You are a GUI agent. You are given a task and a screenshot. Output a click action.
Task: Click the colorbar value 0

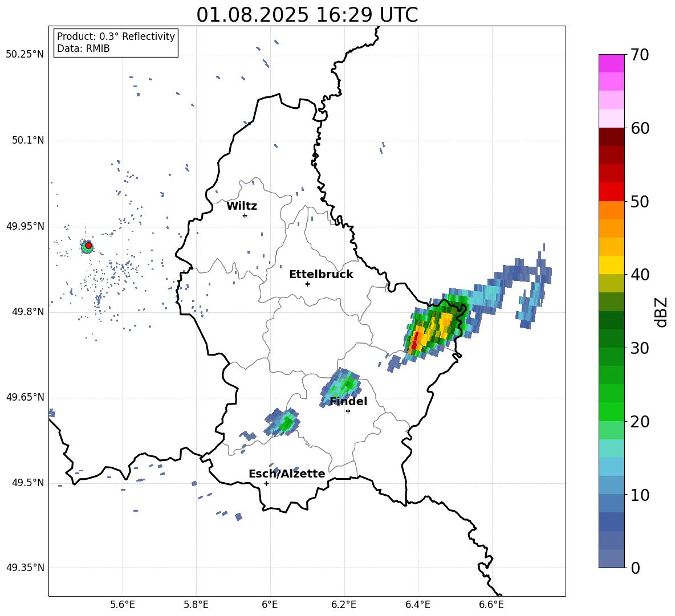(x=635, y=568)
